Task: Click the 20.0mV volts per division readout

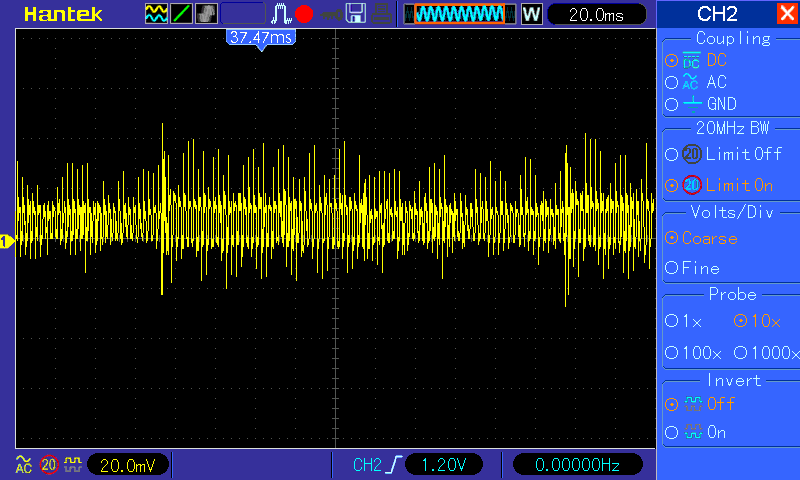Action: point(128,465)
